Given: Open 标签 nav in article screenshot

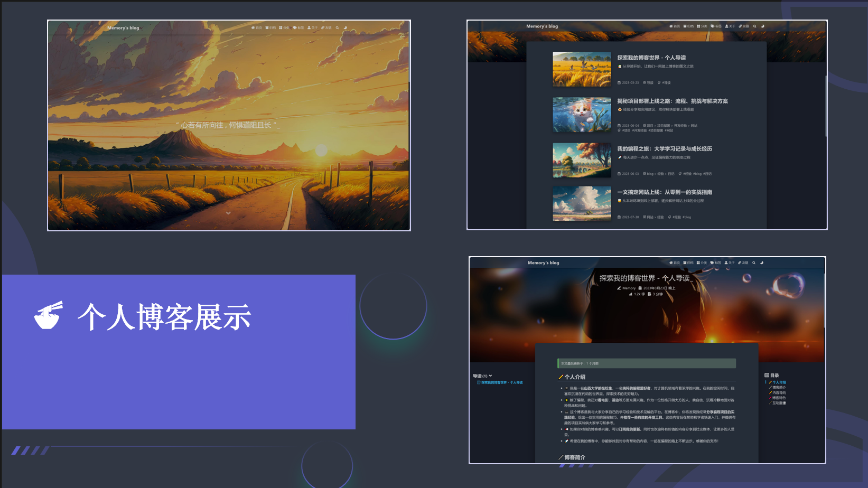Looking at the screenshot, I should (716, 262).
